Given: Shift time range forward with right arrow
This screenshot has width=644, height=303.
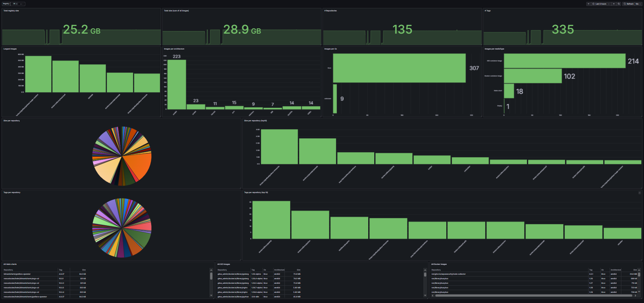Looking at the screenshot, I should point(614,4).
